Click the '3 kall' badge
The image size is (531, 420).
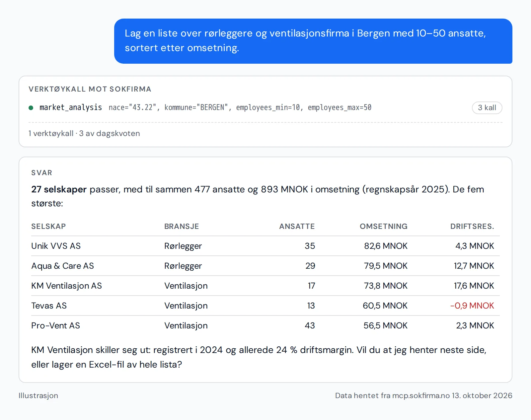pyautogui.click(x=487, y=108)
